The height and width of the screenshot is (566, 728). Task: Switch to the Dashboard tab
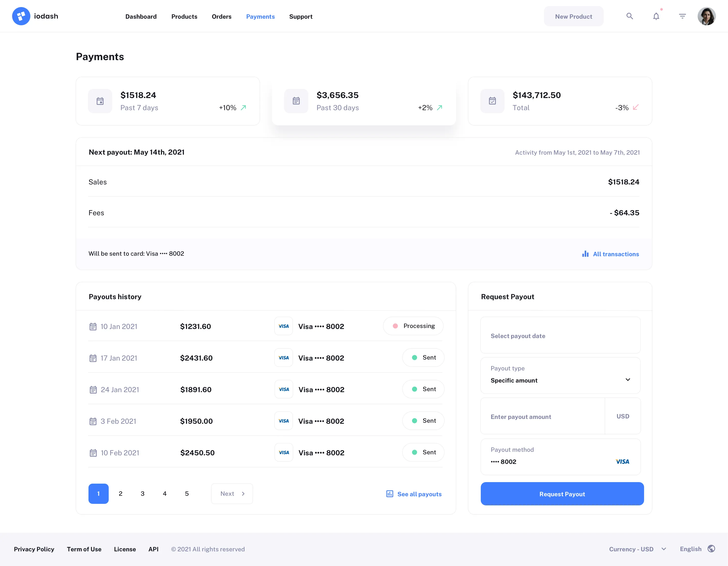point(141,16)
